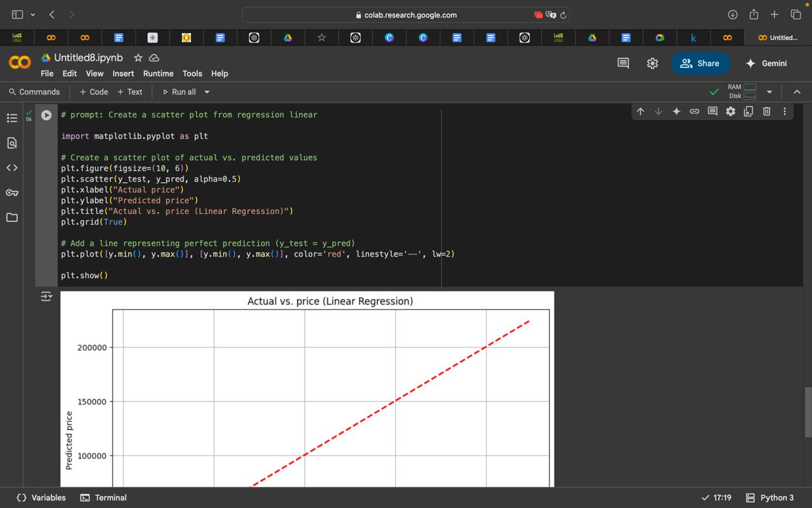The image size is (812, 508).
Task: Click the 17:19 execution status
Action: point(716,498)
